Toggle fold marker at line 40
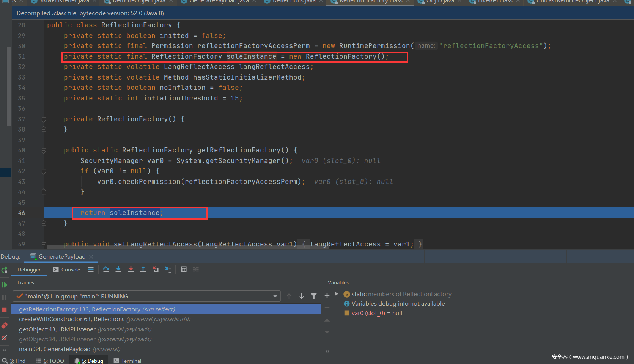Screen dimensions: 634x364 coord(44,151)
